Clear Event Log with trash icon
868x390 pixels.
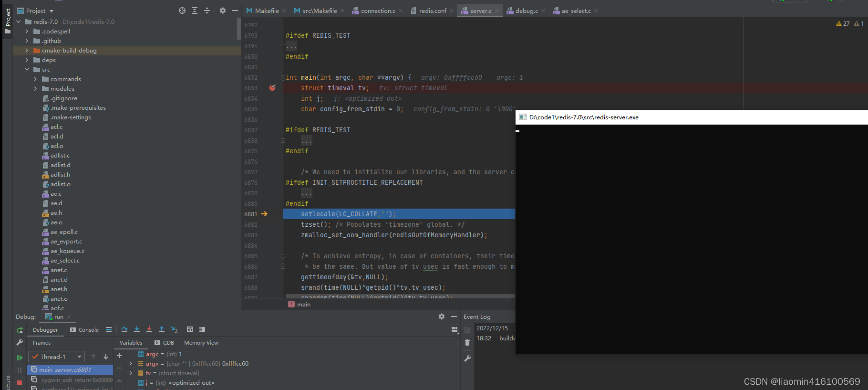click(467, 343)
